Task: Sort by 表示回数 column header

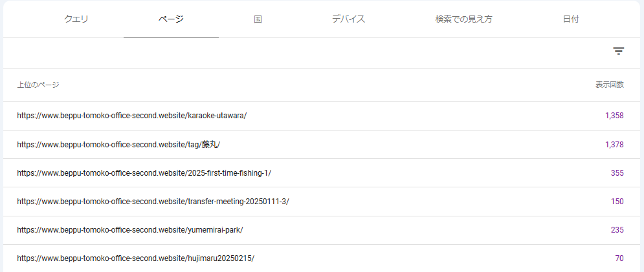Action: (609, 85)
